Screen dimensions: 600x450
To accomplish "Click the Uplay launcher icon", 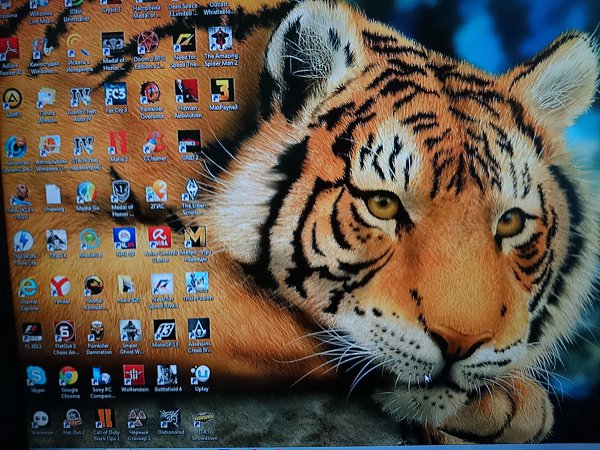I will [200, 374].
